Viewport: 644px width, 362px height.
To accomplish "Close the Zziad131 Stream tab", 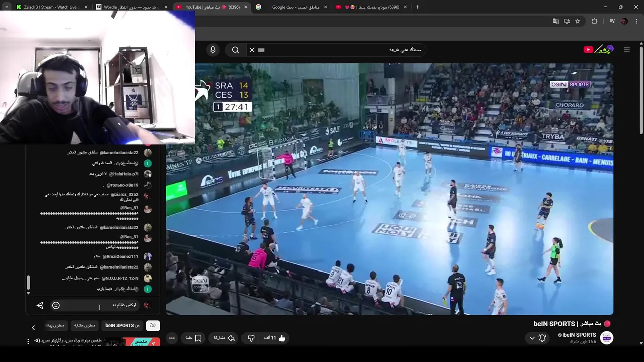I will 86,7.
